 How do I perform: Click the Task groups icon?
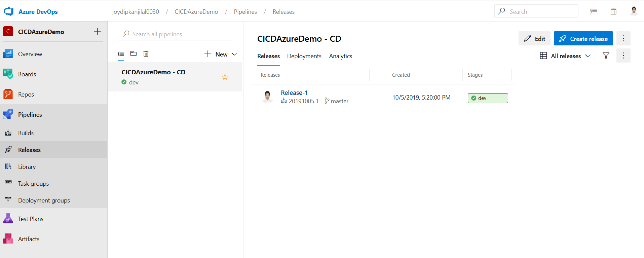[x=8, y=183]
